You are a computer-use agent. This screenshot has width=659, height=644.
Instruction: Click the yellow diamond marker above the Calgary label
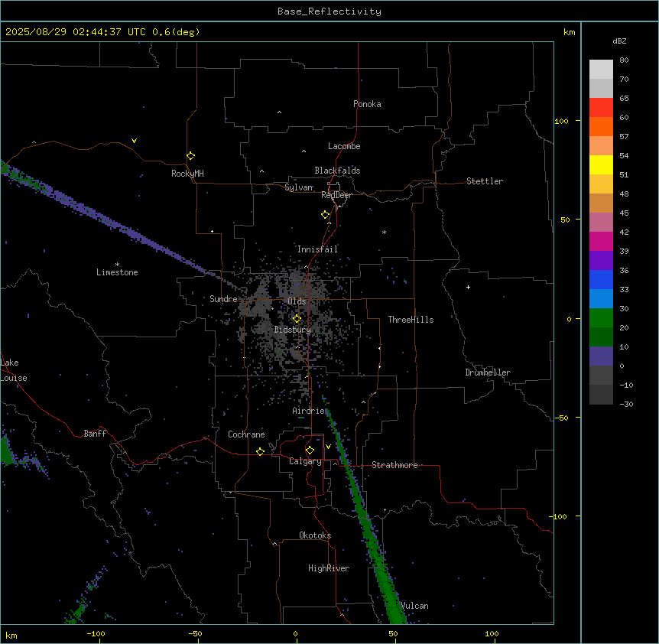point(310,450)
